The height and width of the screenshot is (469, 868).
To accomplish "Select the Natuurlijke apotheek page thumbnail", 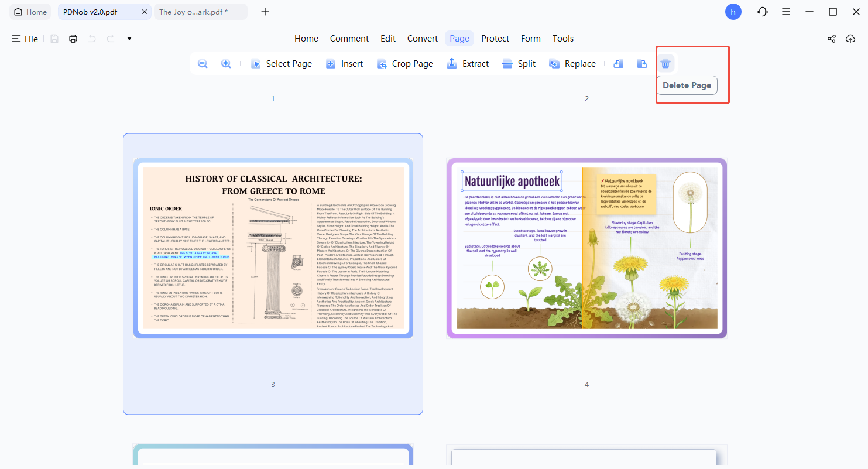I will click(x=586, y=248).
